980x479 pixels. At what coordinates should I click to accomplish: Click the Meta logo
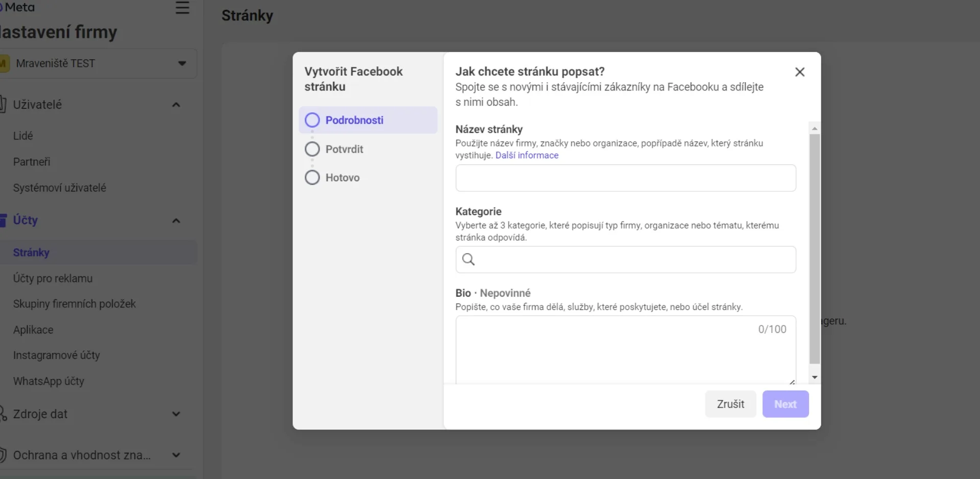click(x=17, y=7)
